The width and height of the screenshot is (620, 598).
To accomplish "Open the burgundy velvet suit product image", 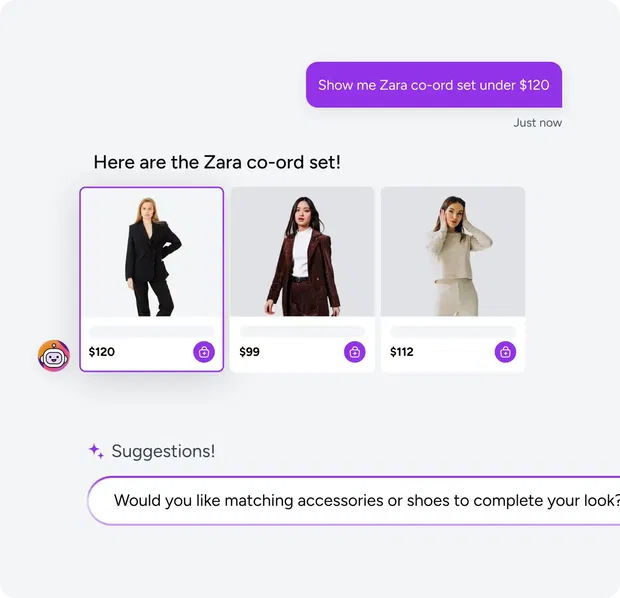I will pyautogui.click(x=302, y=252).
